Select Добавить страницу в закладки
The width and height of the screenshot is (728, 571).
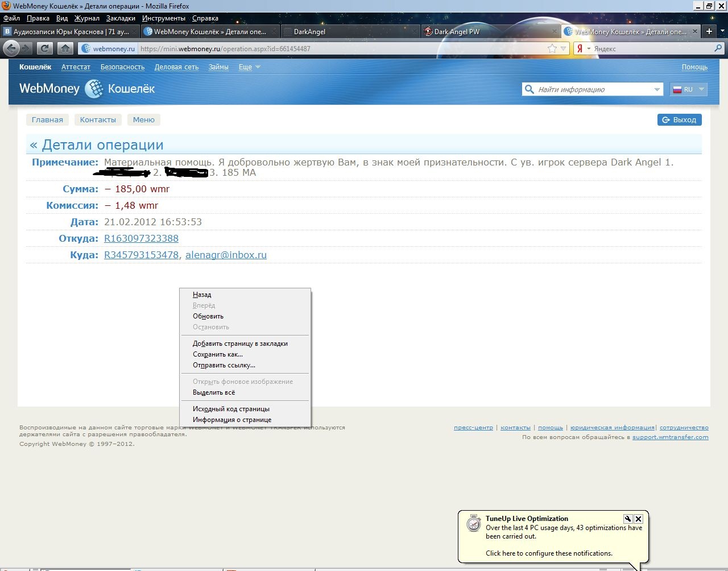[x=245, y=344]
